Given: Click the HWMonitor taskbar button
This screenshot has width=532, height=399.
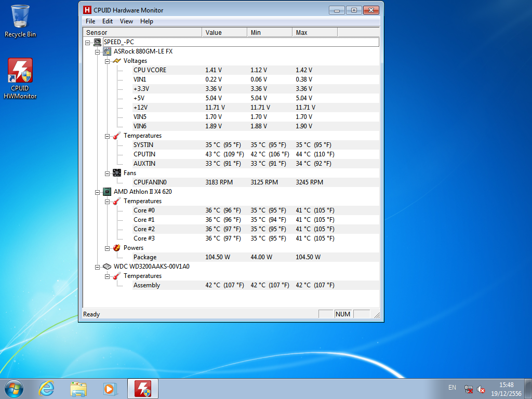Looking at the screenshot, I should pyautogui.click(x=143, y=389).
